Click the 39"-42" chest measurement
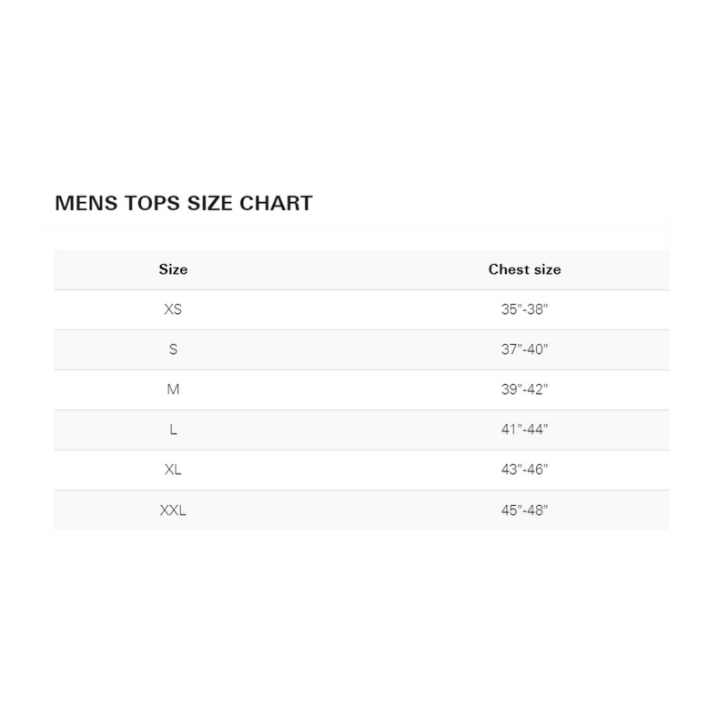This screenshot has width=728, height=728. (x=524, y=389)
